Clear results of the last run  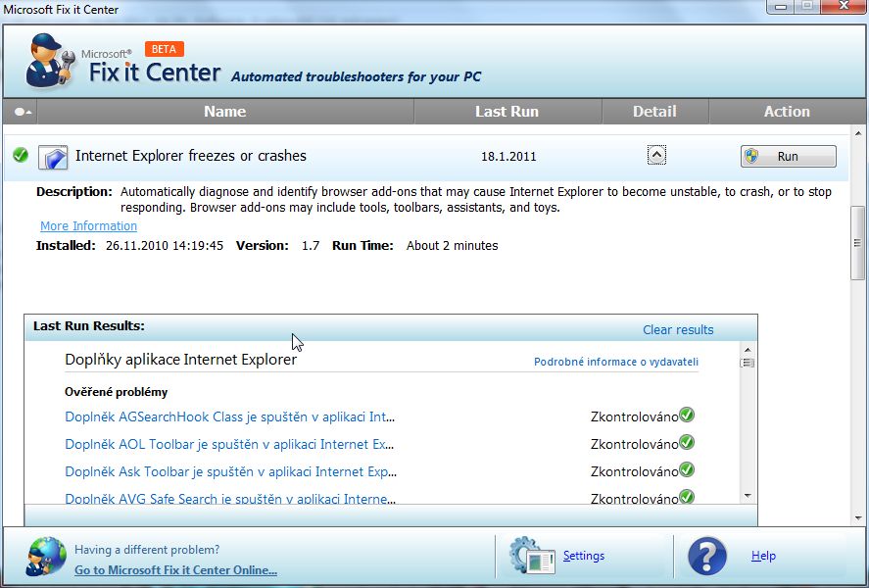tap(678, 329)
